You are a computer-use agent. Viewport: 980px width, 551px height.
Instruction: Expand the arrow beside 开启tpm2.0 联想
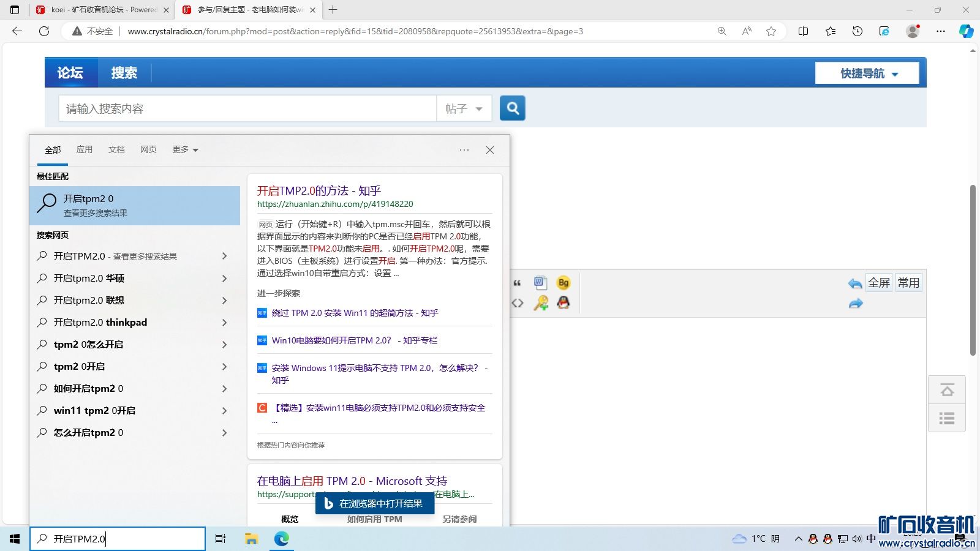pos(224,301)
